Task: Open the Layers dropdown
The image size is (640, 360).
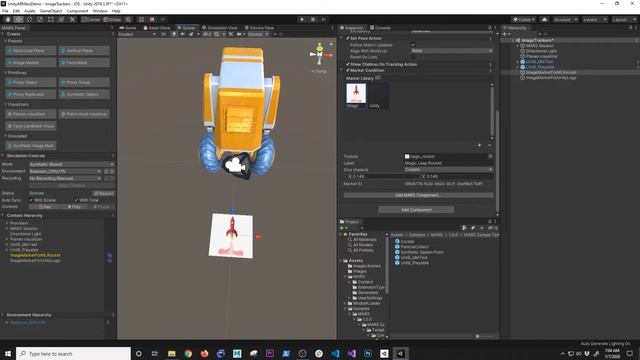Action: point(594,20)
